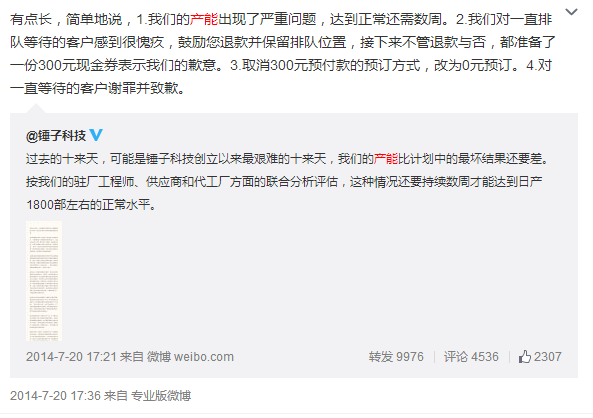Open 2014-7-20 17:21 original post timestamp
This screenshot has width=593, height=418.
[71, 357]
